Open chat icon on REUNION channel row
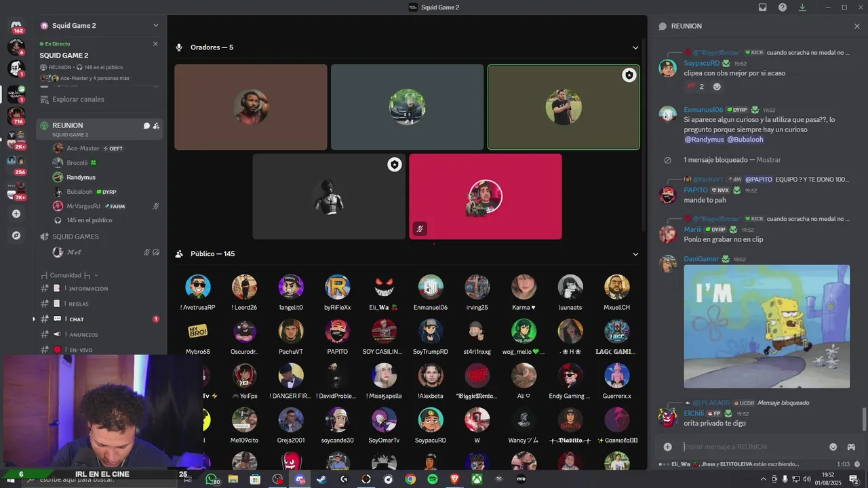 [146, 125]
